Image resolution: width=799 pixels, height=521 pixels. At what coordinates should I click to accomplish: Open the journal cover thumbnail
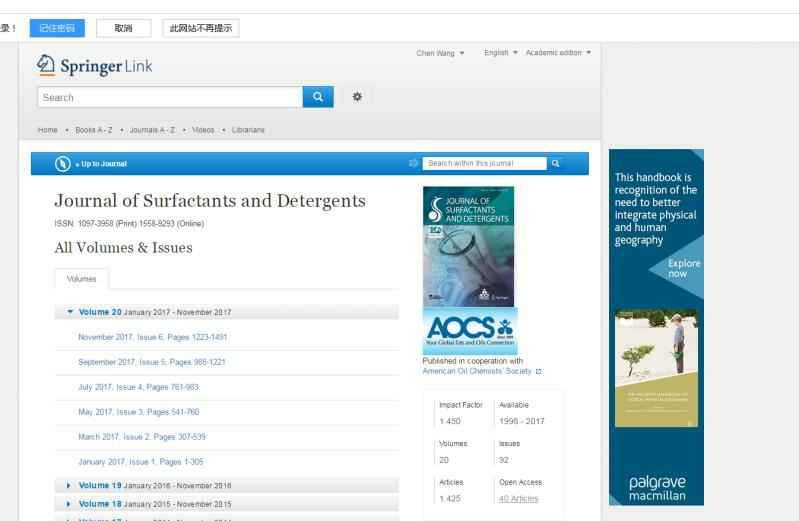coord(468,247)
